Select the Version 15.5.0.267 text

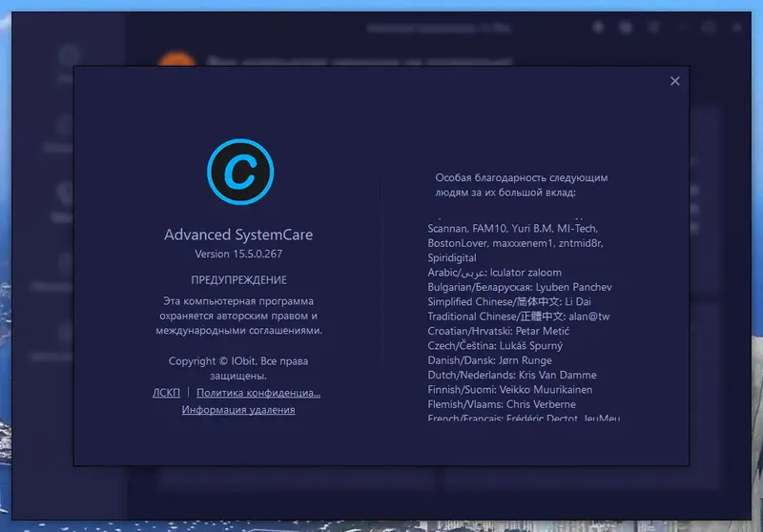pyautogui.click(x=238, y=254)
